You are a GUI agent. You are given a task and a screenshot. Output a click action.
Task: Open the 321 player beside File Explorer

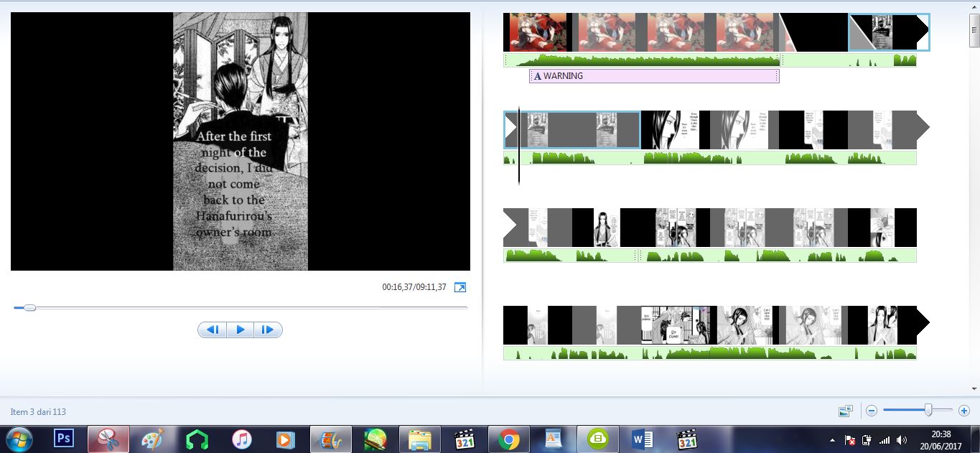point(465,439)
